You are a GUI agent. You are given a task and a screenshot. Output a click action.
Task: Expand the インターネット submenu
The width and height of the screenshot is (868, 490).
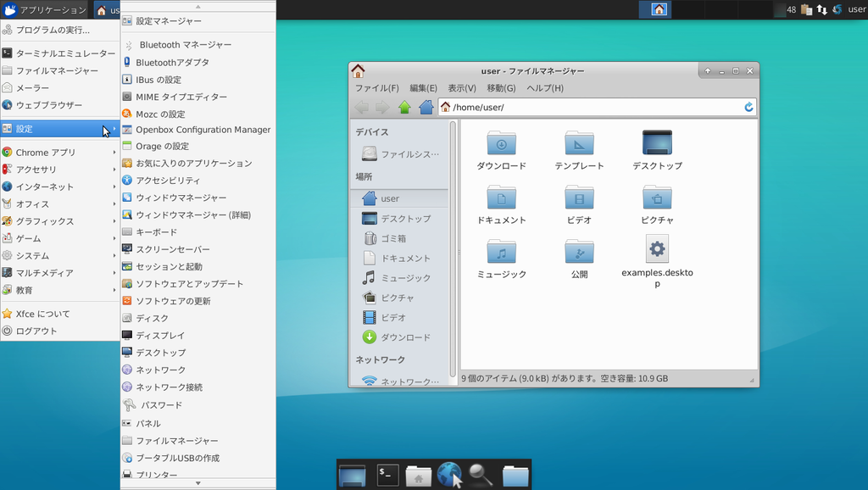click(x=60, y=187)
